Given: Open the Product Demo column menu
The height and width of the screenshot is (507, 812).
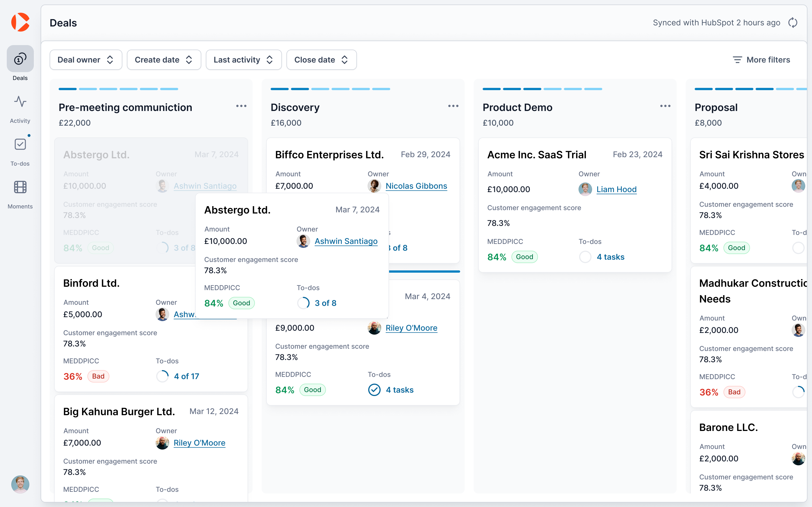Looking at the screenshot, I should [x=665, y=106].
